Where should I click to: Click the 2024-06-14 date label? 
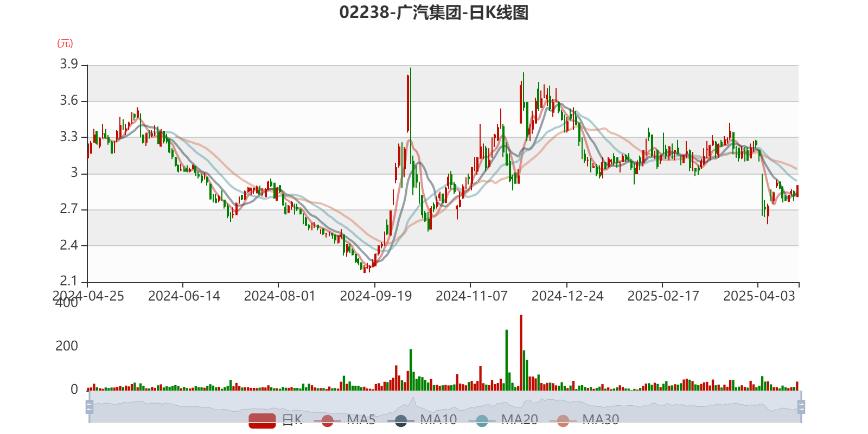184,296
